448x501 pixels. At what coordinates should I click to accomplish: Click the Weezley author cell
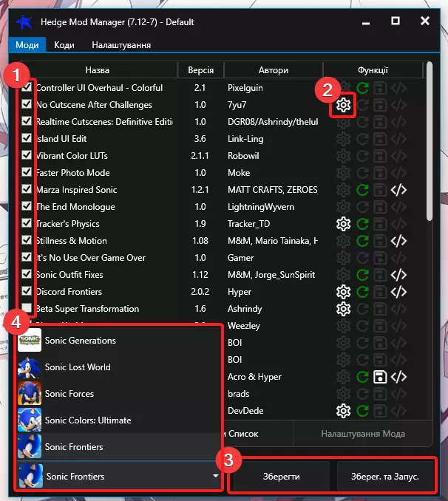[x=244, y=326]
